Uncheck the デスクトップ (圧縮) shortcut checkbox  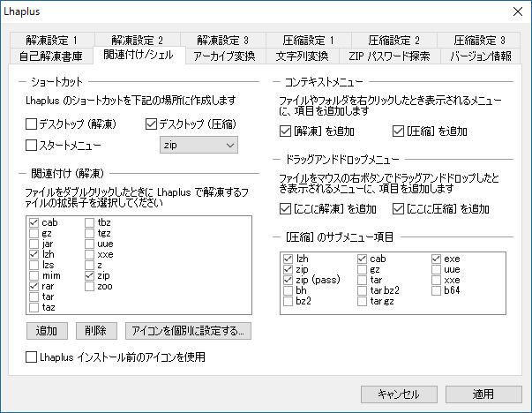coord(151,124)
